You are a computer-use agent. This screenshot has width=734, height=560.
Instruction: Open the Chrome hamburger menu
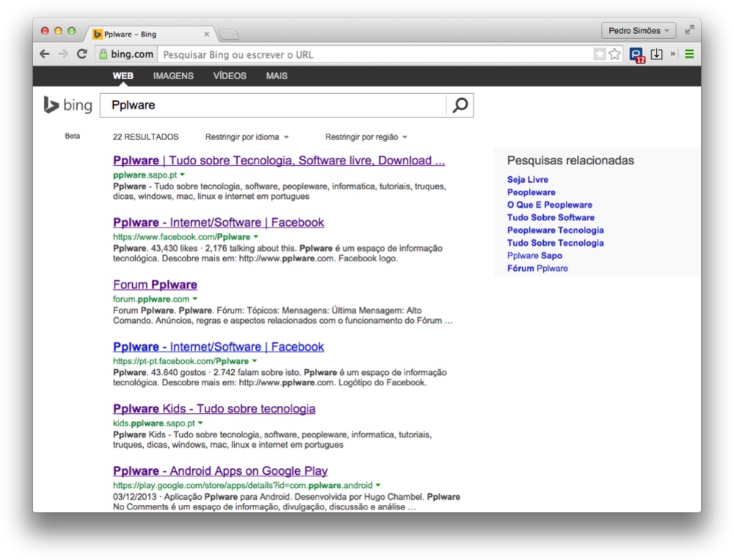click(x=689, y=54)
